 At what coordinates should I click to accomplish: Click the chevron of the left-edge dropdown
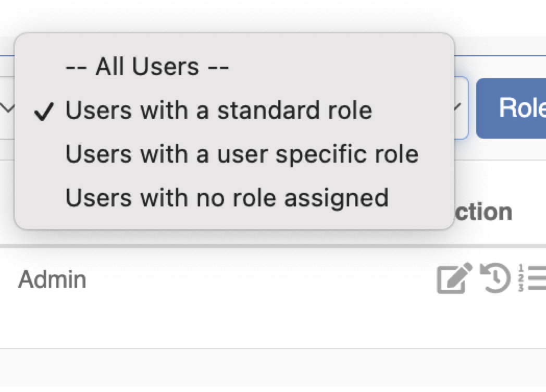pyautogui.click(x=7, y=108)
